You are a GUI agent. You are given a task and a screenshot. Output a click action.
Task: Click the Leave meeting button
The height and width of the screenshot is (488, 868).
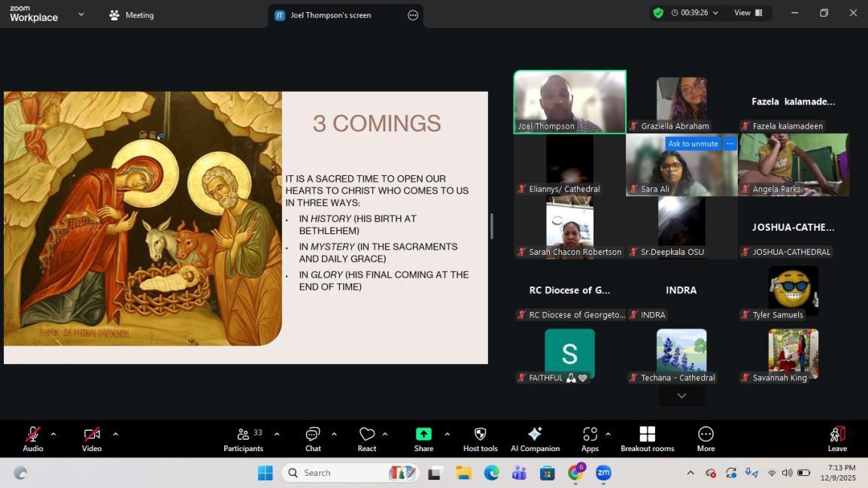(x=837, y=439)
